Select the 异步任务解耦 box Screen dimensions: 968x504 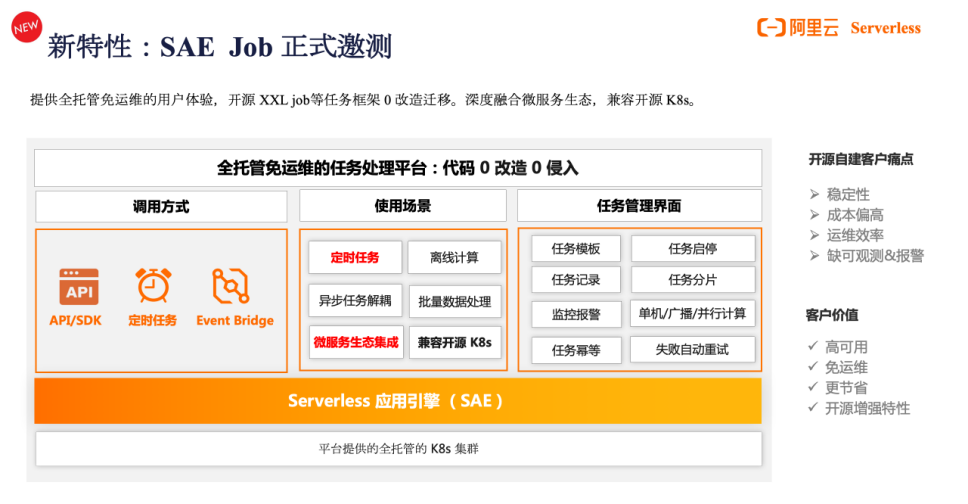(x=355, y=301)
